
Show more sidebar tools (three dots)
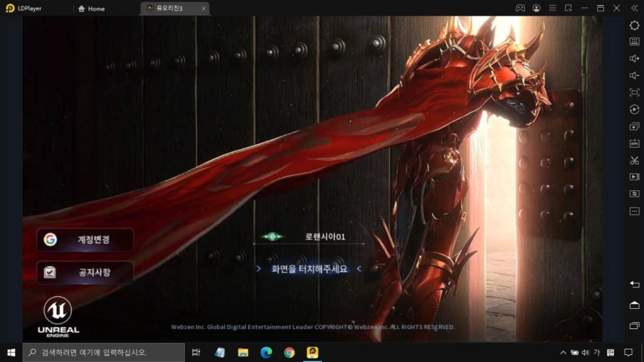(634, 211)
